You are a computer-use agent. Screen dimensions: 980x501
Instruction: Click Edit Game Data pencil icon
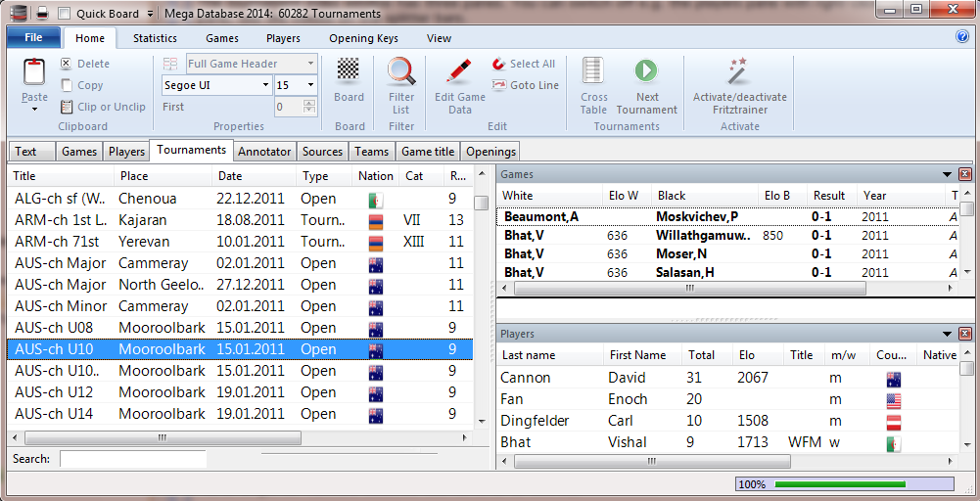[x=460, y=70]
